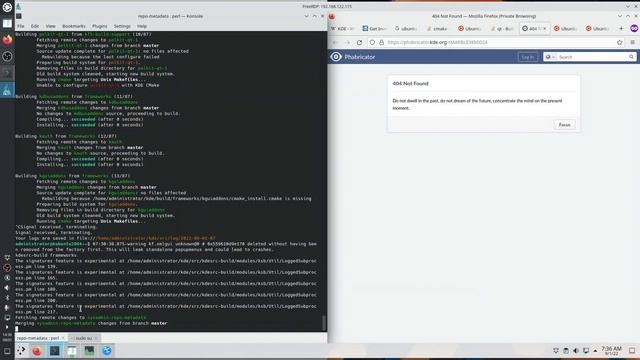Click the Bluetooth icon in left panel
The height and width of the screenshot is (360, 640).
7,298
